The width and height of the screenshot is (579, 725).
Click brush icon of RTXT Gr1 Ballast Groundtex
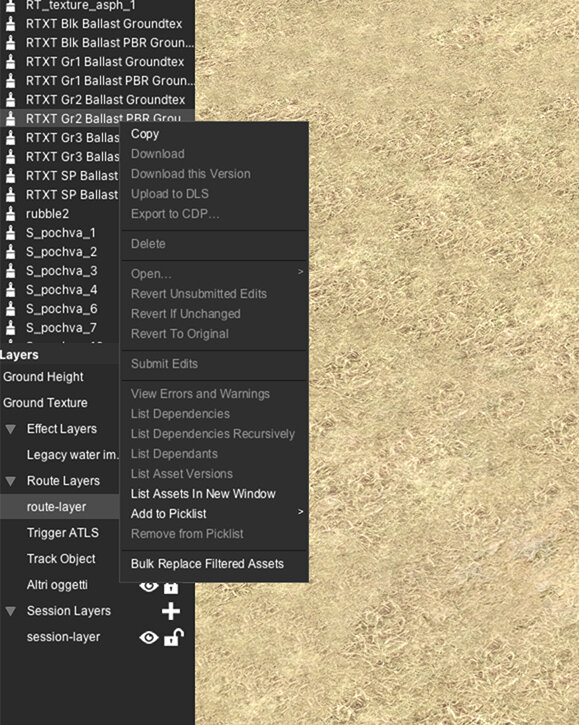[x=10, y=61]
